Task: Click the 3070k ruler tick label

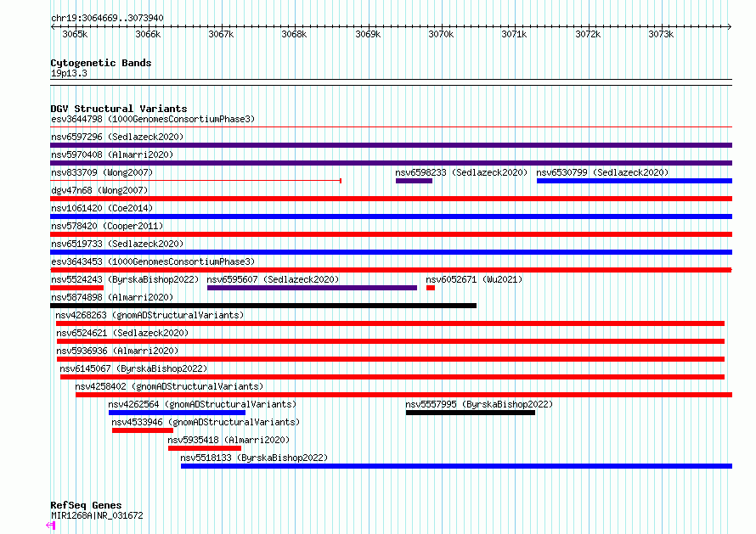Action: point(441,34)
